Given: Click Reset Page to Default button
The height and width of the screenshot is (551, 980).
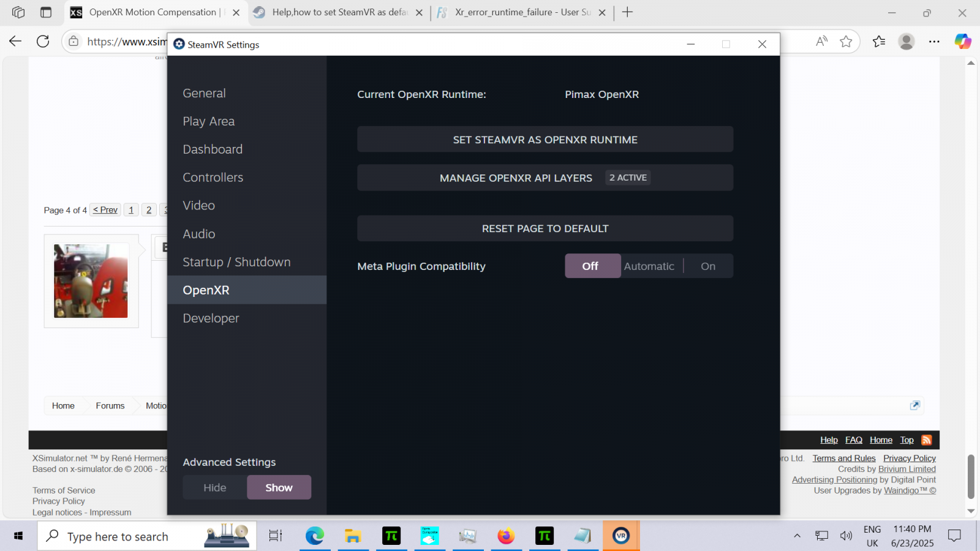Looking at the screenshot, I should pos(545,228).
